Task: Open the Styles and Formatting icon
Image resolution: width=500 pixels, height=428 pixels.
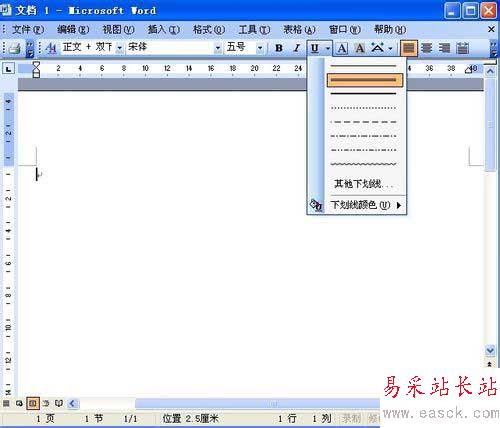Action: pyautogui.click(x=51, y=48)
